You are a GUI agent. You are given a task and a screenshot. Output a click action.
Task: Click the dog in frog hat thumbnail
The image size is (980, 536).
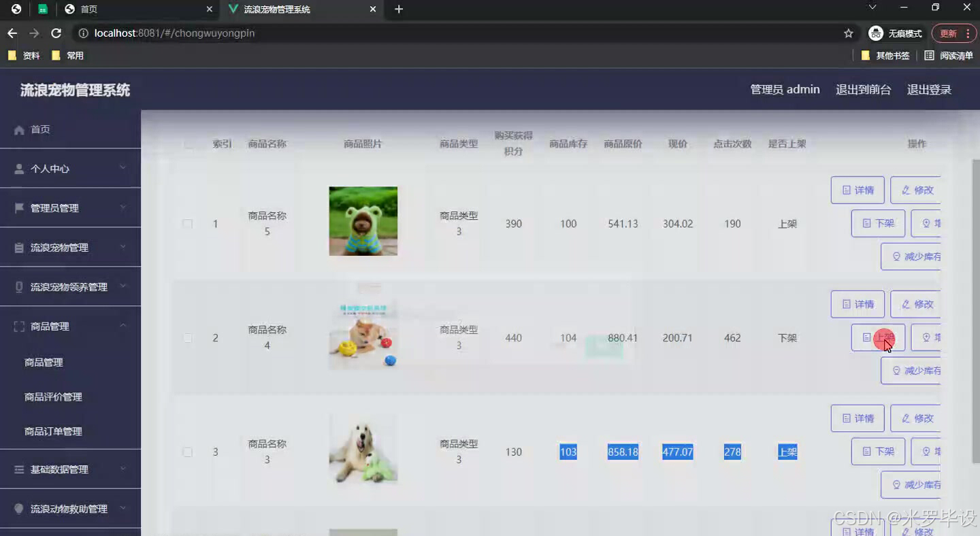[x=363, y=221]
